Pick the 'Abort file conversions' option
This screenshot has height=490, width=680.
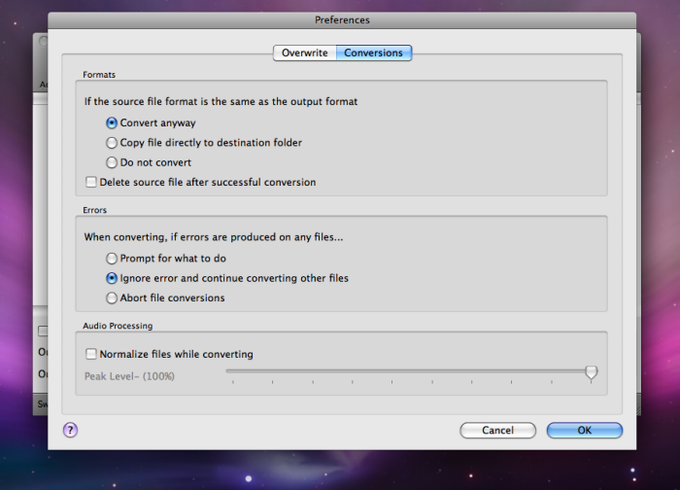point(112,298)
